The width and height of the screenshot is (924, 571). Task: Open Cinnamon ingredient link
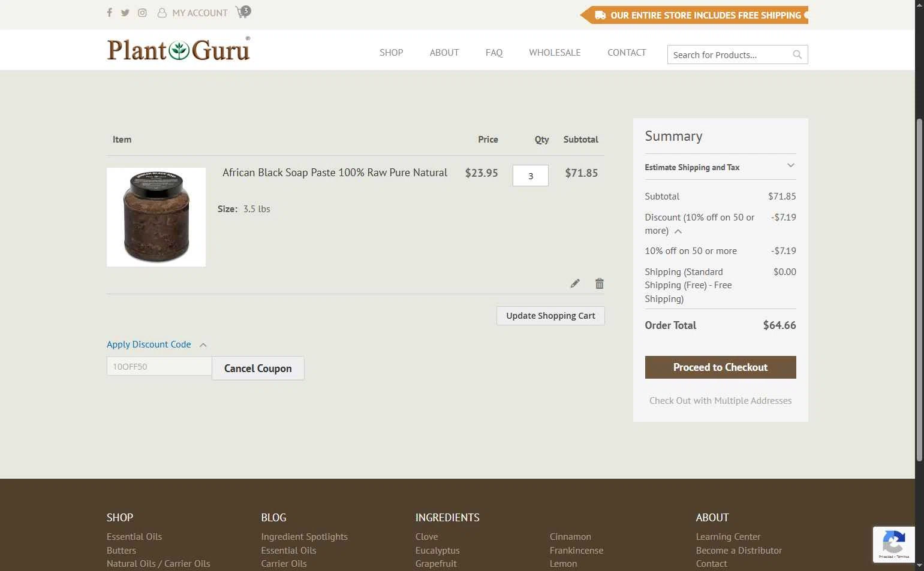click(x=570, y=537)
